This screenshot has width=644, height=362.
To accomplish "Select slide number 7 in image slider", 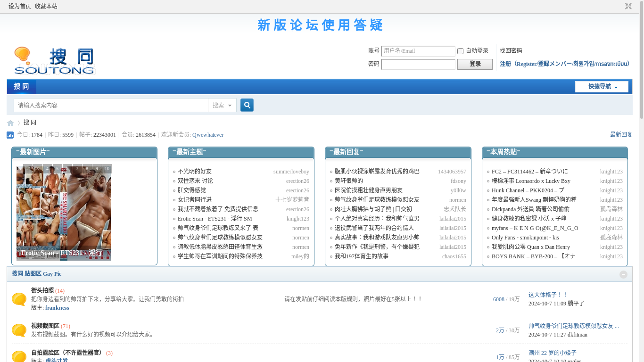I will 77,169.
